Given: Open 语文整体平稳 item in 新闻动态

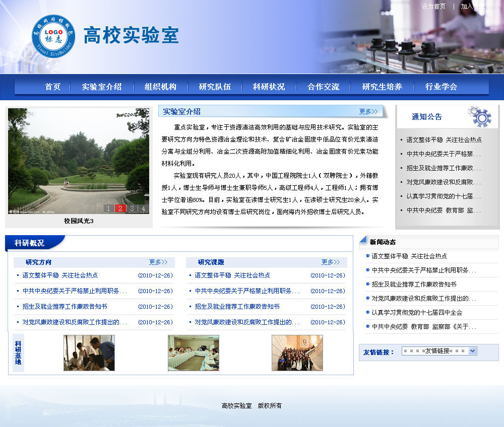Looking at the screenshot, I should pos(409,256).
